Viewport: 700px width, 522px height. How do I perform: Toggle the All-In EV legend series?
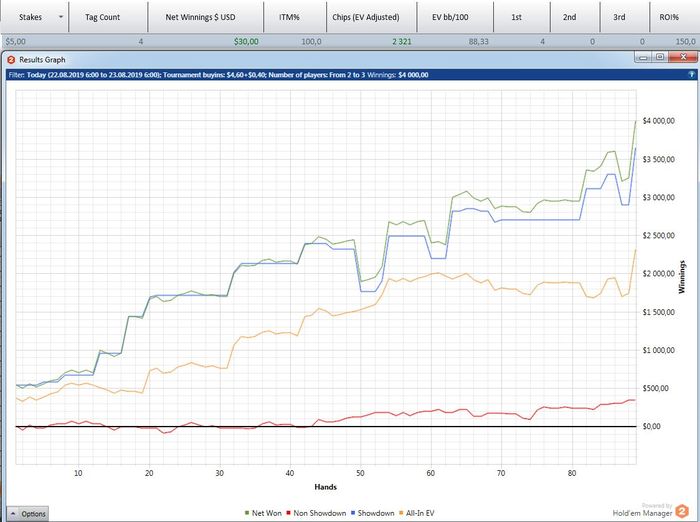point(417,513)
